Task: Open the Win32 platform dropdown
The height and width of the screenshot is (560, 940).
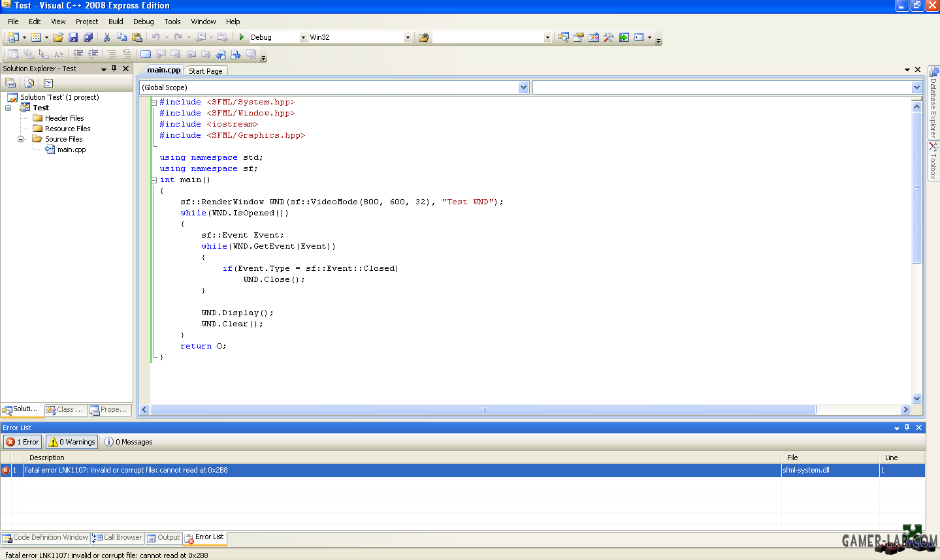Action: (x=408, y=37)
